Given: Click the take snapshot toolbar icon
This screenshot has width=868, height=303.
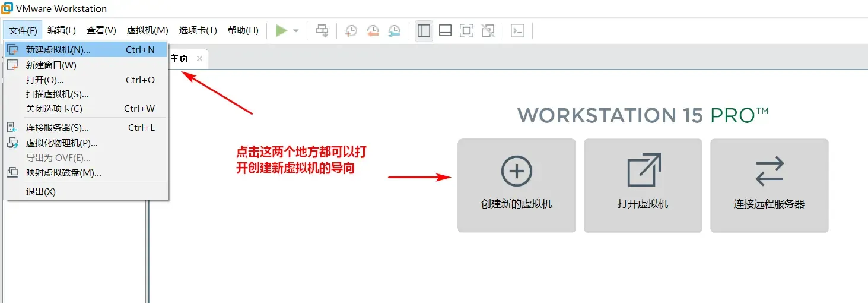Looking at the screenshot, I should pos(351,30).
